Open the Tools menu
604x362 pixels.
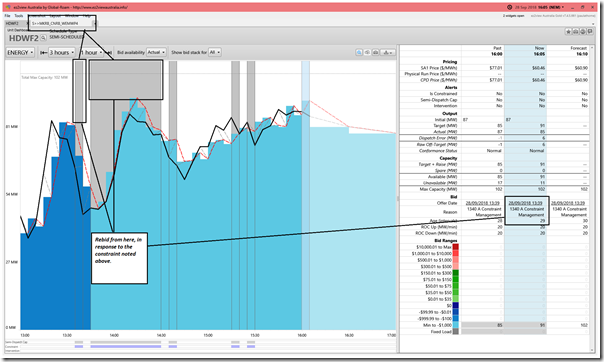click(19, 16)
